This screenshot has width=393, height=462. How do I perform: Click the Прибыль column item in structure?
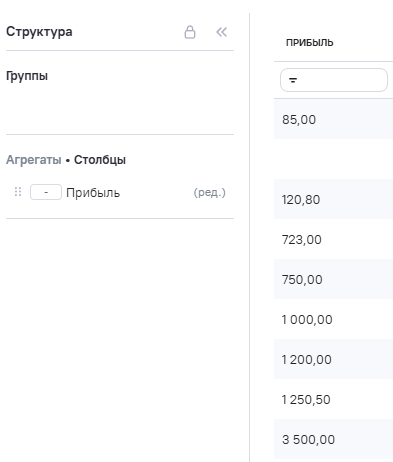pyautogui.click(x=93, y=193)
